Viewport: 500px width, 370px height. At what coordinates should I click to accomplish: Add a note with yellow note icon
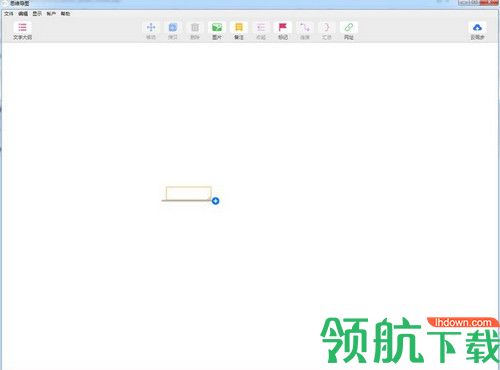click(239, 27)
